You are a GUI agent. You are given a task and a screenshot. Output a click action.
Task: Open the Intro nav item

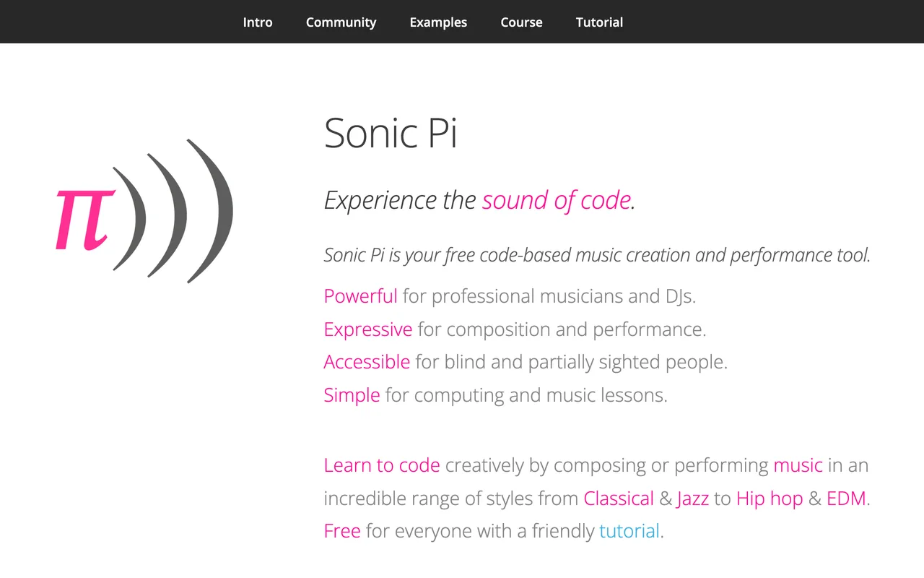[258, 22]
